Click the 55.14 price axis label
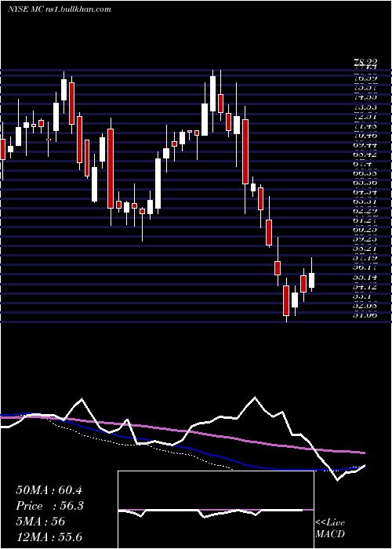The width and height of the screenshot is (392, 549). (365, 277)
